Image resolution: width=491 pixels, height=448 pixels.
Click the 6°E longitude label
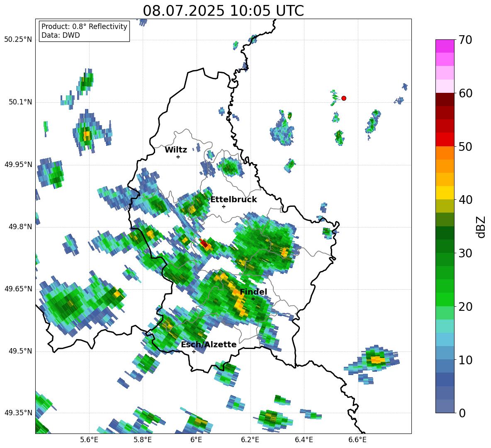click(x=196, y=440)
